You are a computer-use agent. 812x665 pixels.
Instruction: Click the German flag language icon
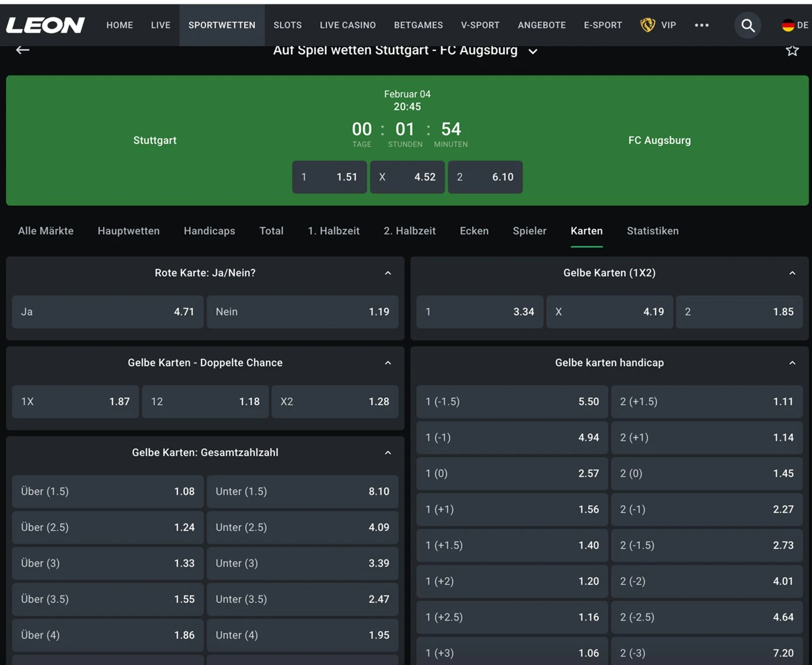[788, 25]
